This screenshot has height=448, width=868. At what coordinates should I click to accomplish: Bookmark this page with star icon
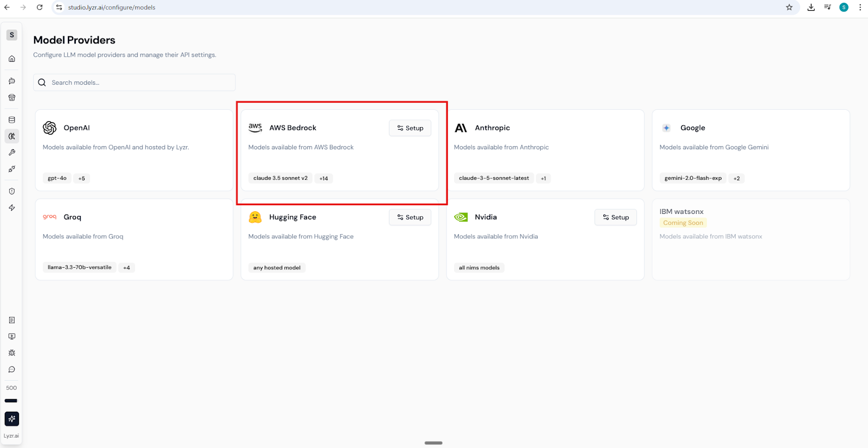point(789,7)
